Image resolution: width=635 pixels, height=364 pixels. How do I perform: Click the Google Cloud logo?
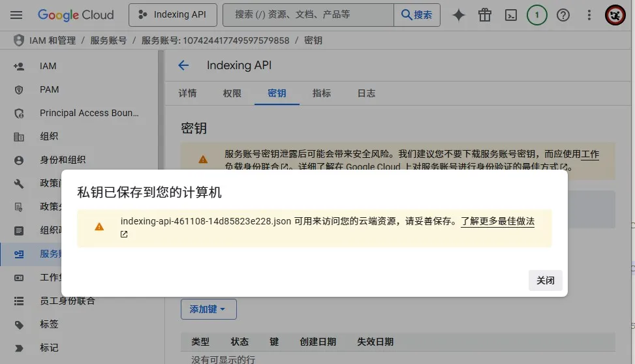[x=76, y=15]
